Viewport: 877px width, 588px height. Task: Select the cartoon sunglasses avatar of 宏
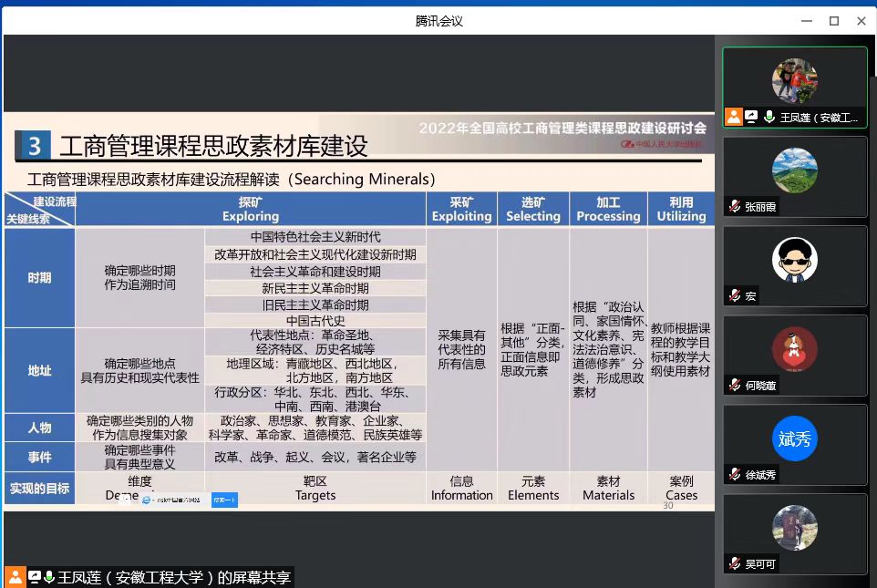(794, 261)
